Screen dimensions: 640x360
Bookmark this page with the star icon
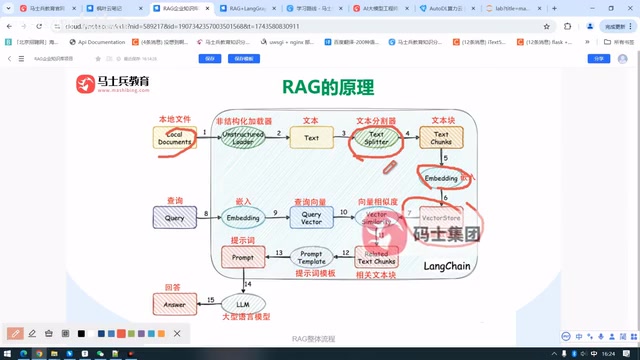[x=546, y=26]
